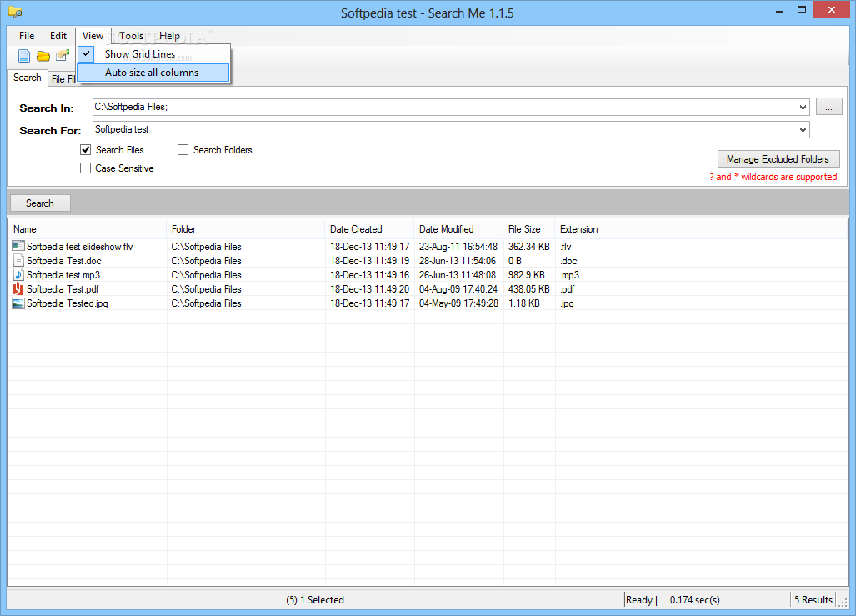856x616 pixels.
Task: Open the File menu
Action: pyautogui.click(x=27, y=36)
